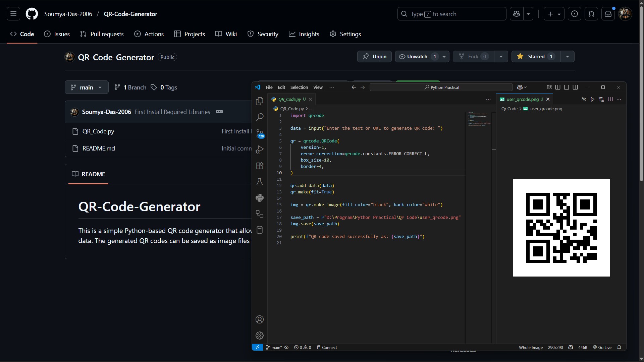Open the Actions repository tab
This screenshot has width=644, height=362.
[x=149, y=34]
